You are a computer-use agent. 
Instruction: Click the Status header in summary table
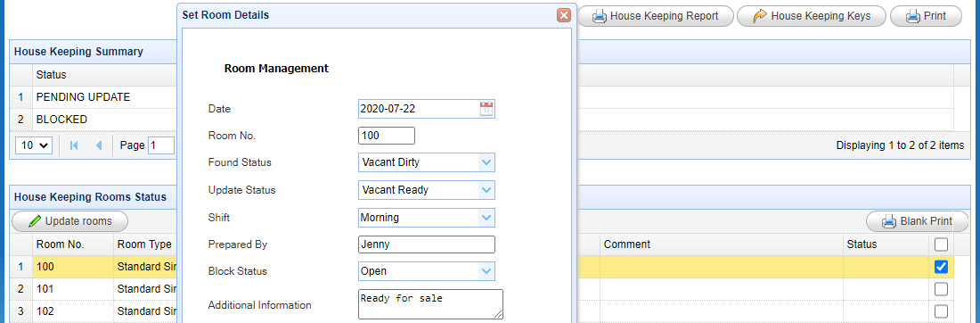[x=103, y=74]
